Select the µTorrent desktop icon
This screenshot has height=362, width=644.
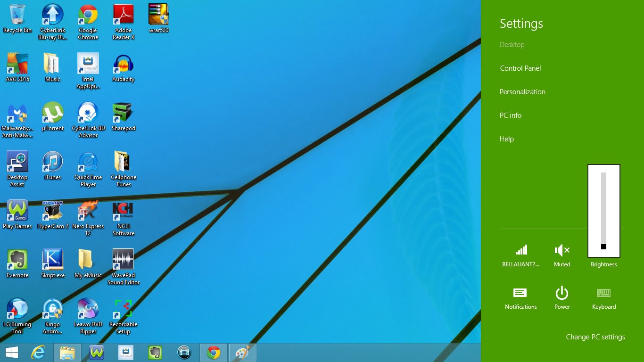click(53, 117)
